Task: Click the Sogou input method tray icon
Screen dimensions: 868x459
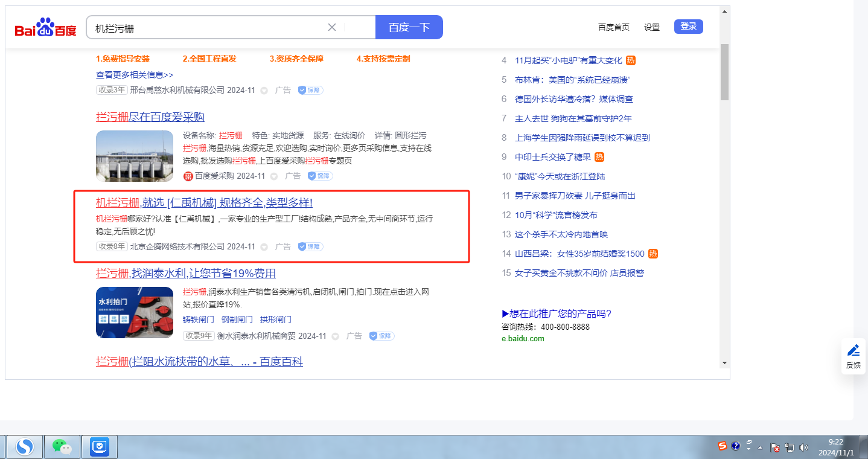Action: [723, 446]
